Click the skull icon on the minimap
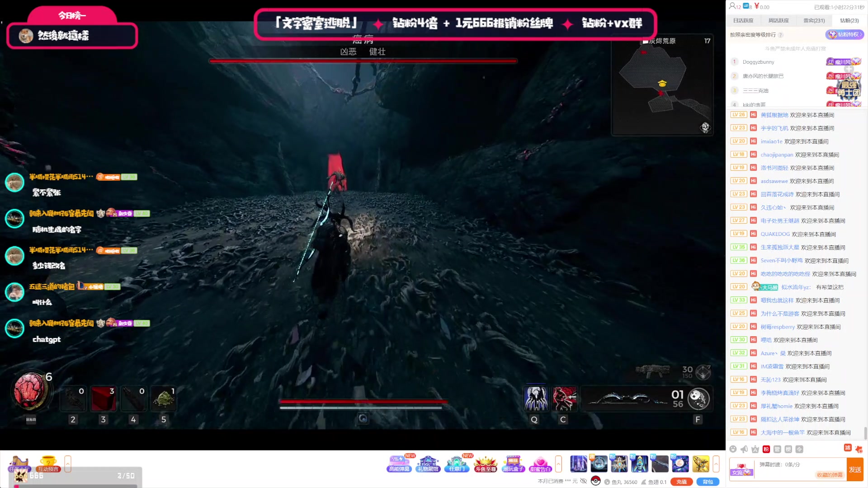Viewport: 868px width, 488px height. [x=705, y=127]
